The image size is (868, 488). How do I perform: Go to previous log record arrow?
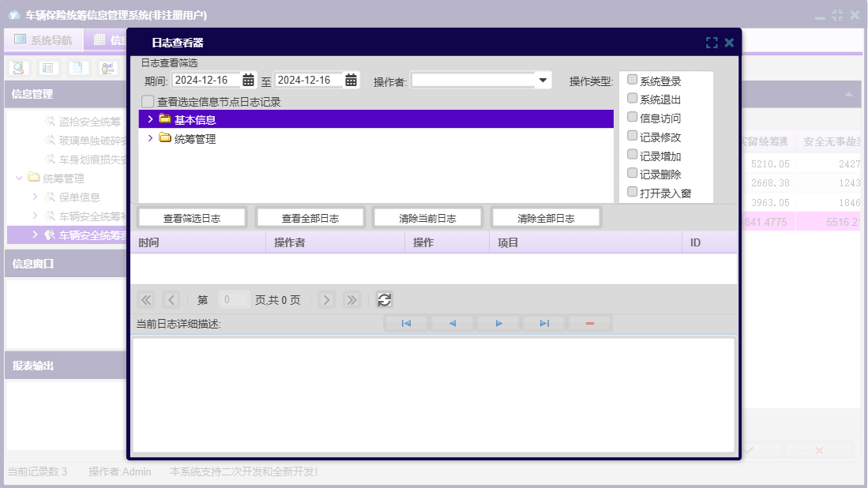click(452, 323)
